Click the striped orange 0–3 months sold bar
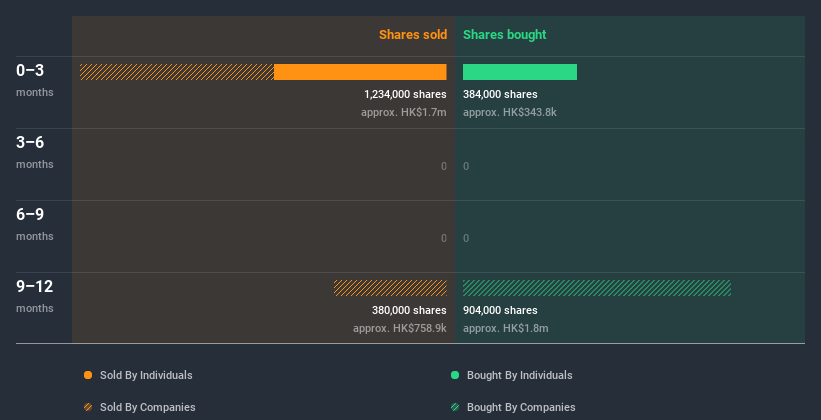The height and width of the screenshot is (420, 821). [x=177, y=72]
